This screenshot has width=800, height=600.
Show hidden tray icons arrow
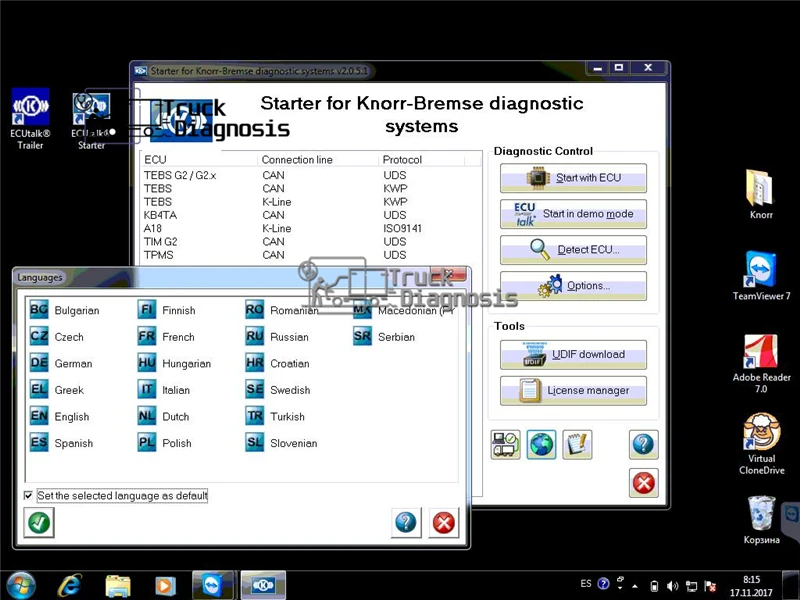coord(635,586)
